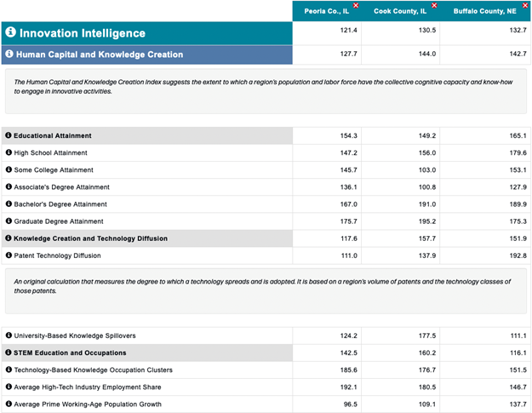
Task: Click Peoria Working-Age Population Growth value 96.5
Action: coord(351,404)
